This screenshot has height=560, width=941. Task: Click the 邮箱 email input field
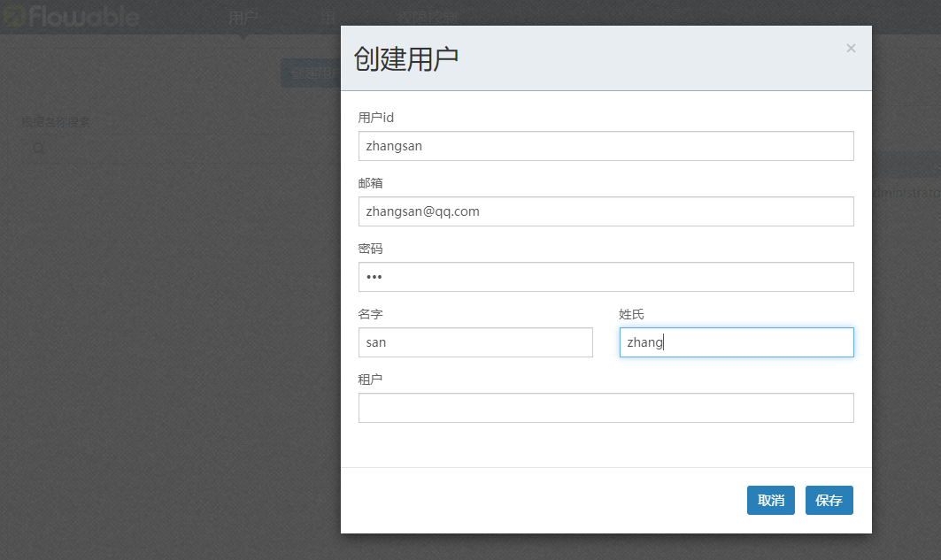[605, 211]
